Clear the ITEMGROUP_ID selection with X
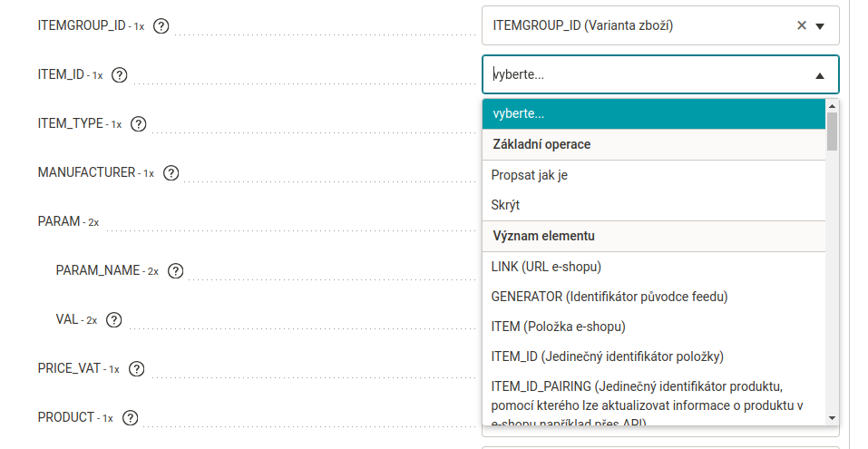The image size is (868, 449). click(801, 25)
